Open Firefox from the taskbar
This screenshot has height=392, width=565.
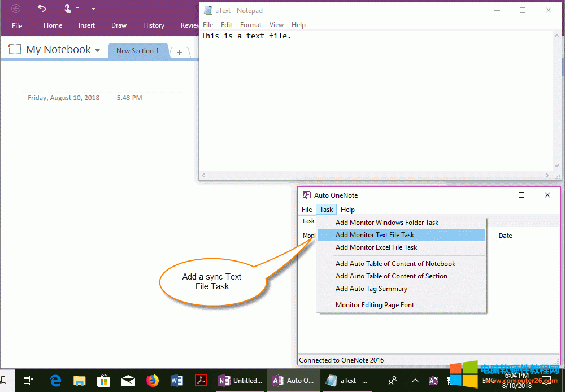point(152,380)
